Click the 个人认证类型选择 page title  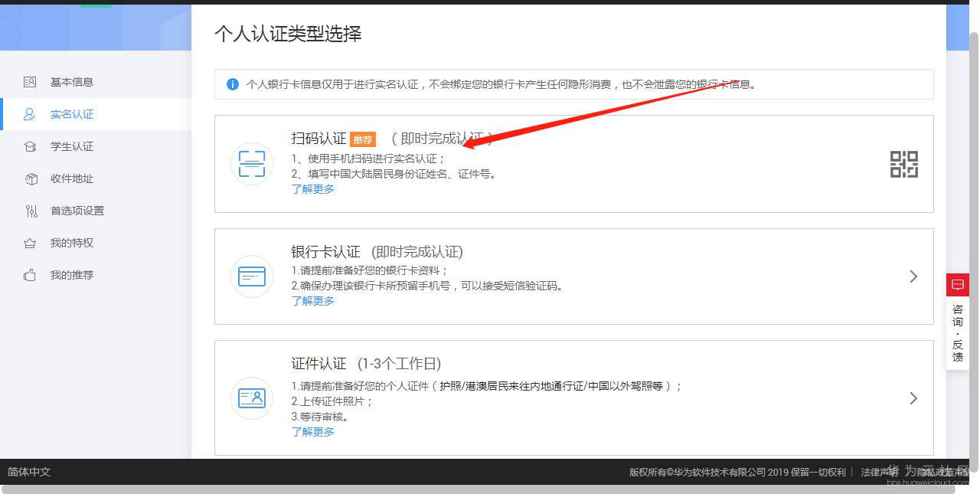point(288,34)
